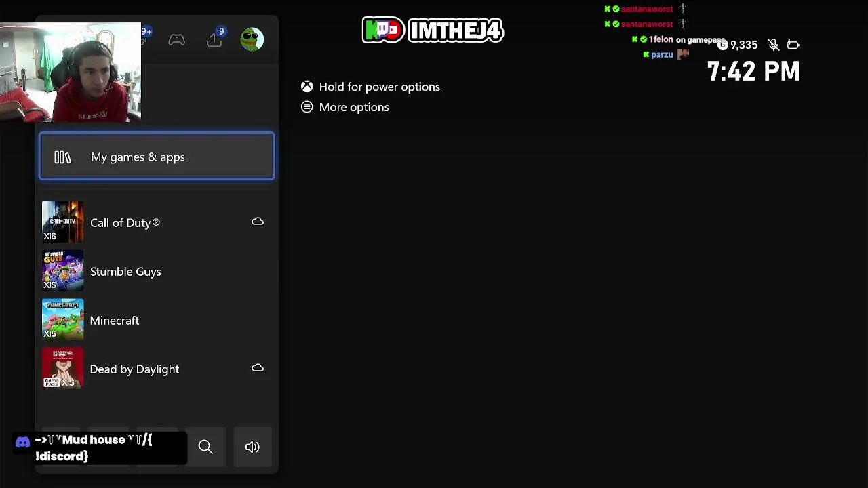Click the 7:42 PM clock
The height and width of the screenshot is (488, 868).
[753, 72]
